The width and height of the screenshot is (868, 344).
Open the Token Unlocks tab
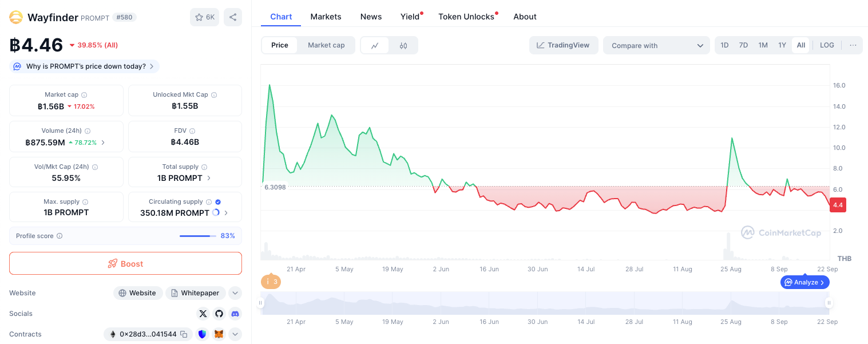(466, 17)
